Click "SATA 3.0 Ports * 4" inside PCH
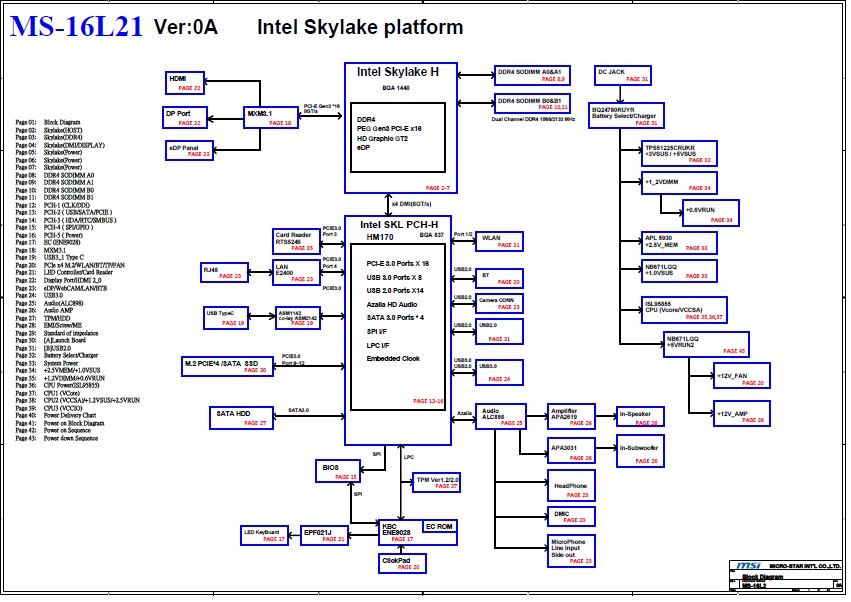This screenshot has height=602, width=851. [x=395, y=318]
